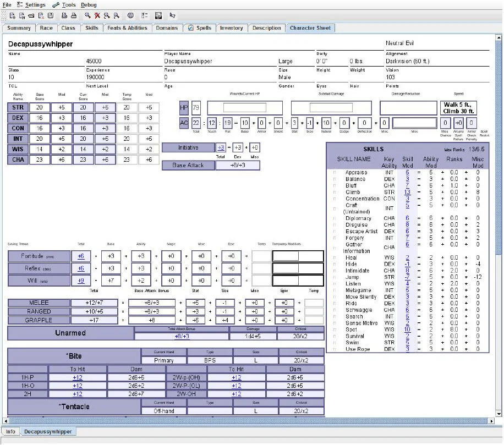The width and height of the screenshot is (504, 445).
Task: Click the Will total +9 link
Action: 81,281
